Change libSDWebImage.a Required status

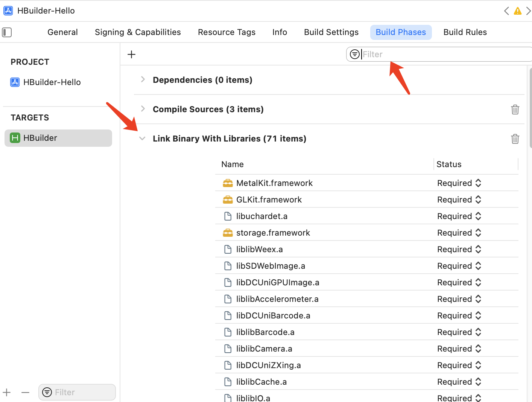point(459,266)
